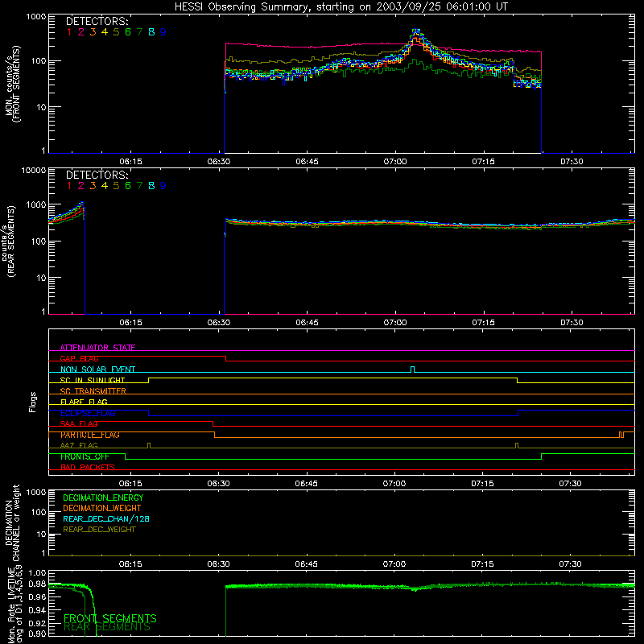Click the ATTENUATOR_STATE flag label
The width and height of the screenshot is (644, 644).
coord(97,348)
